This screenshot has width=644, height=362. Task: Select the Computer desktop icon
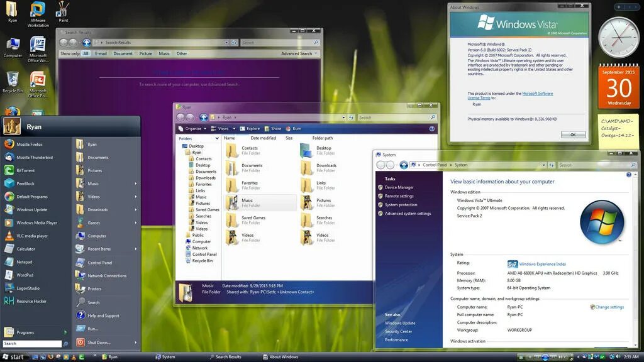pos(13,47)
